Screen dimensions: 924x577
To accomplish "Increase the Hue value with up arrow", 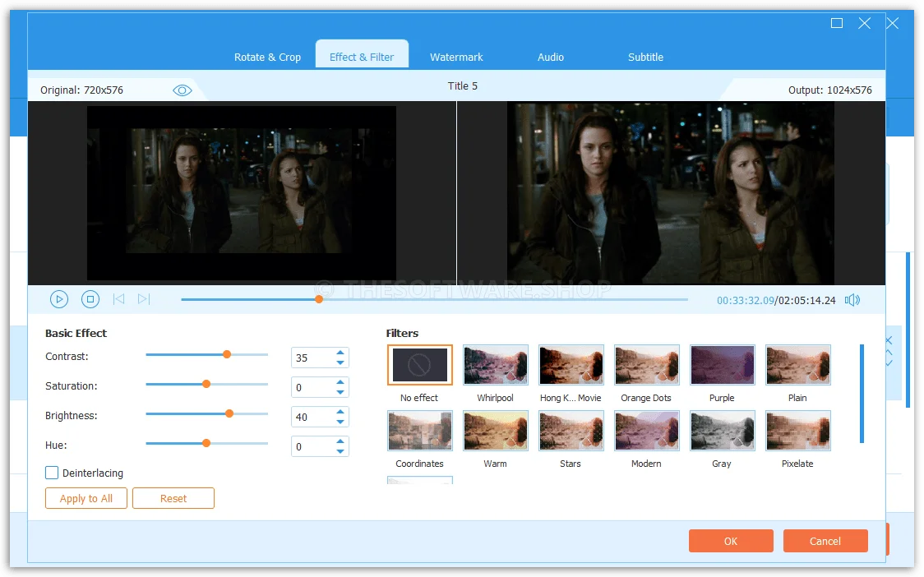I will point(340,441).
